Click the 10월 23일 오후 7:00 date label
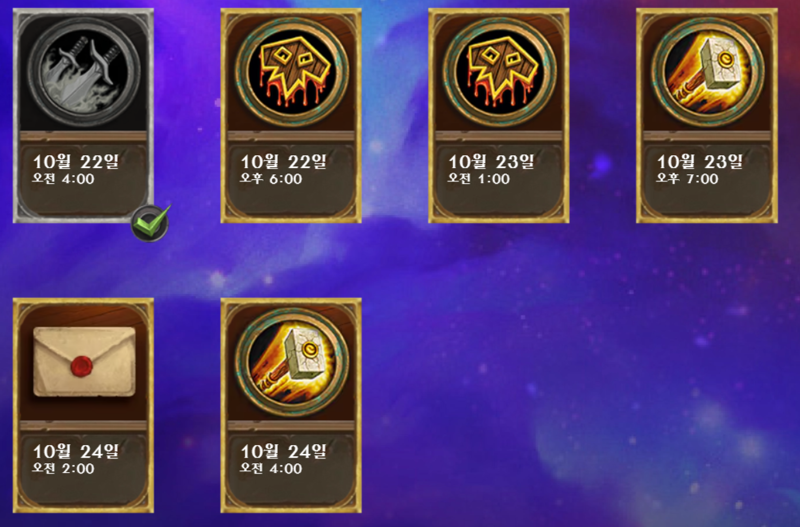 (699, 169)
